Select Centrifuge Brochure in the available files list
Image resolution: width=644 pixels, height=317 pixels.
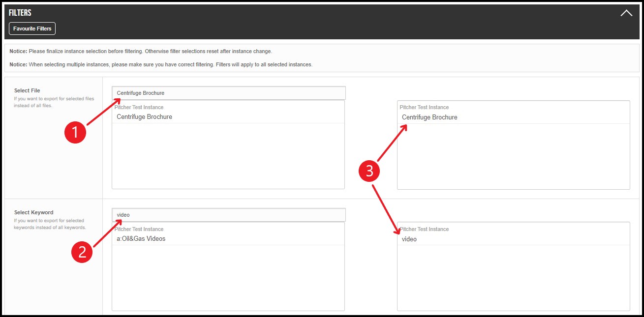click(144, 117)
